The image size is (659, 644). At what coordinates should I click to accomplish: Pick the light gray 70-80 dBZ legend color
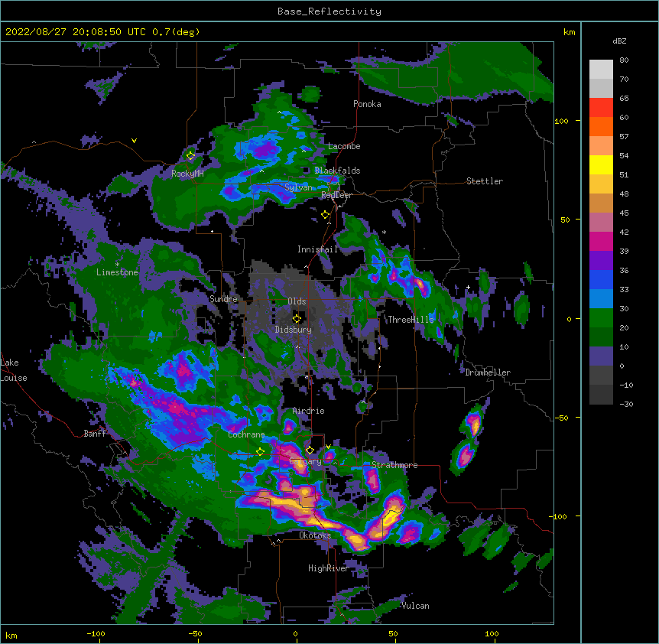tap(601, 70)
